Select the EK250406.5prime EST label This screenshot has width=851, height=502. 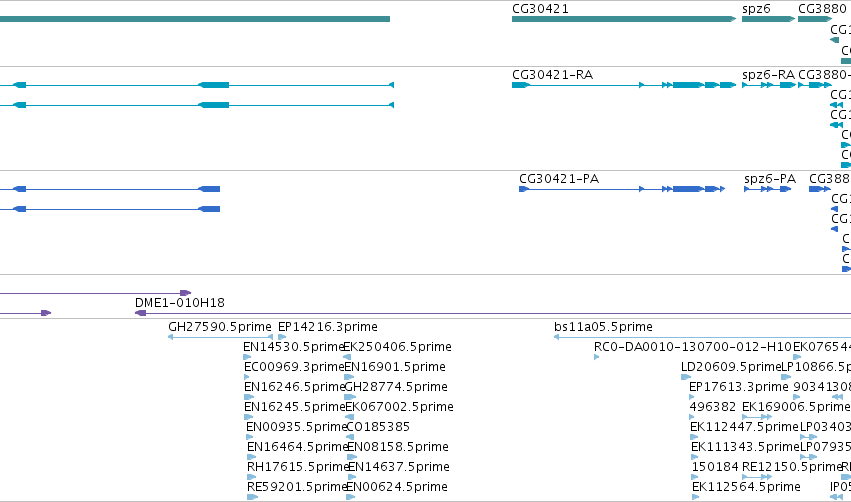pos(397,347)
